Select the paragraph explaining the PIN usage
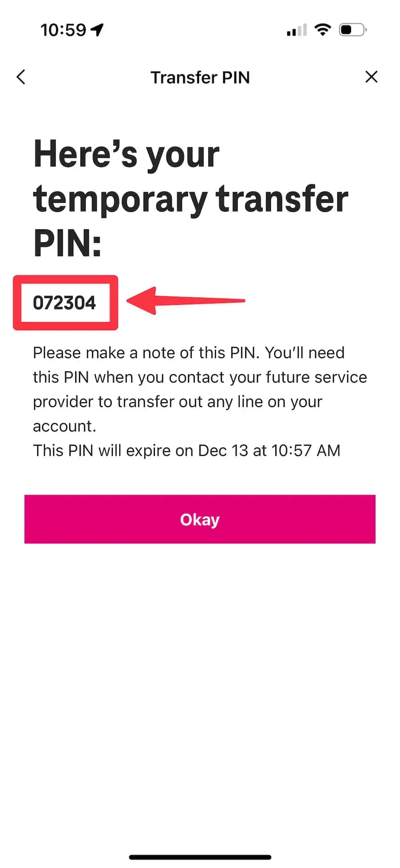 (x=200, y=388)
